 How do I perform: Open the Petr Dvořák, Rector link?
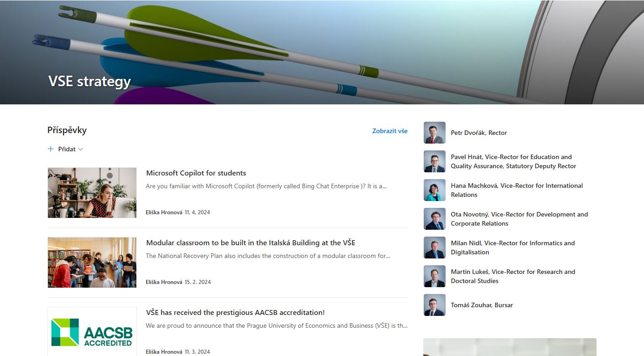click(478, 133)
